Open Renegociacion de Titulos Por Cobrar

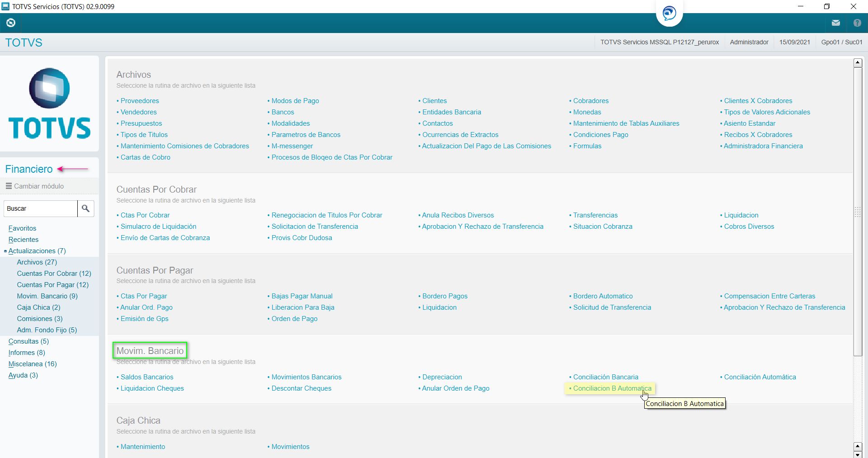[x=327, y=215]
